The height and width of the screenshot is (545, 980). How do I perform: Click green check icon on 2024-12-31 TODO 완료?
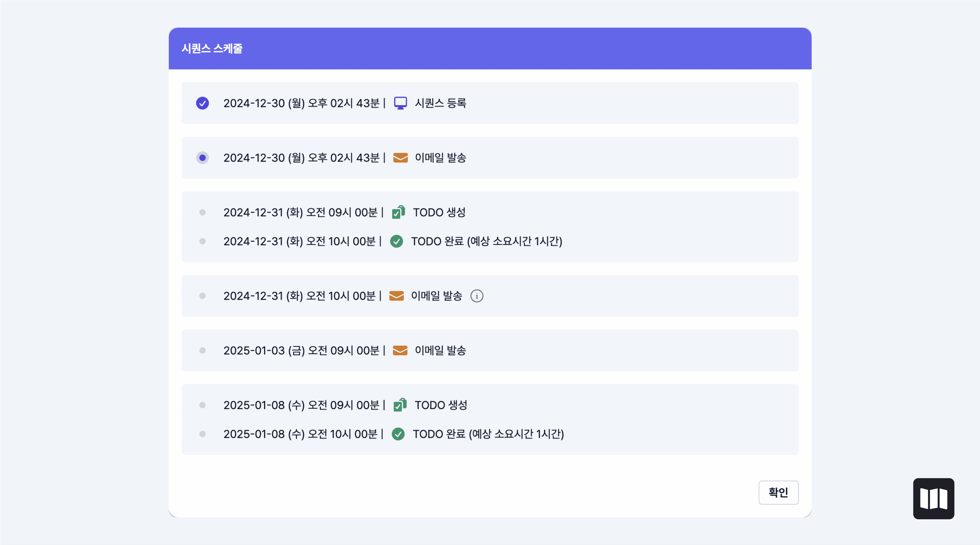[396, 241]
